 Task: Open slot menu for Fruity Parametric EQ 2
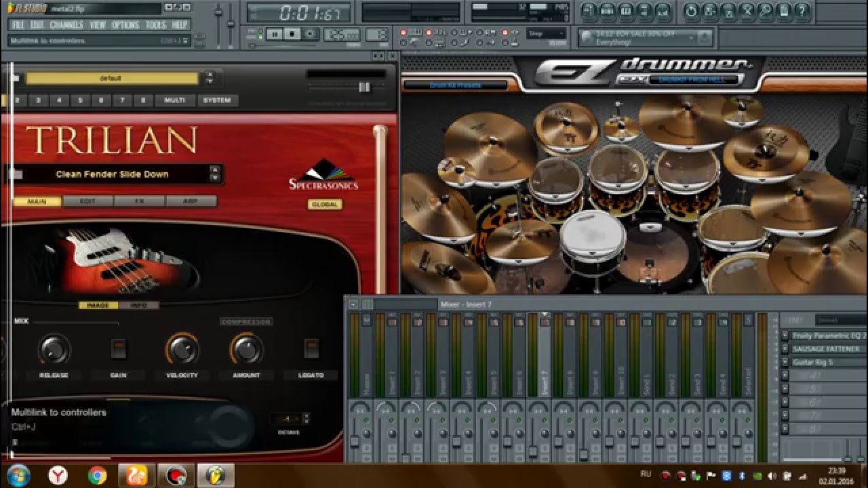(x=785, y=335)
